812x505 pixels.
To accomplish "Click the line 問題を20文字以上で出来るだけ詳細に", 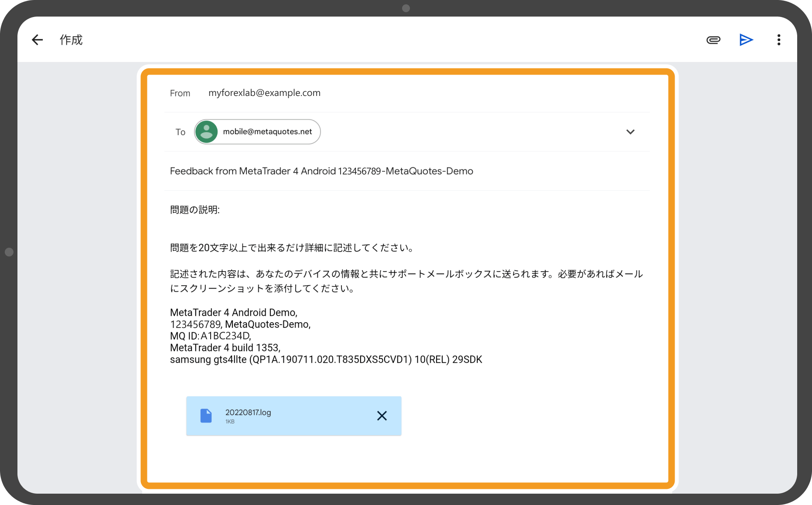I will tap(292, 248).
